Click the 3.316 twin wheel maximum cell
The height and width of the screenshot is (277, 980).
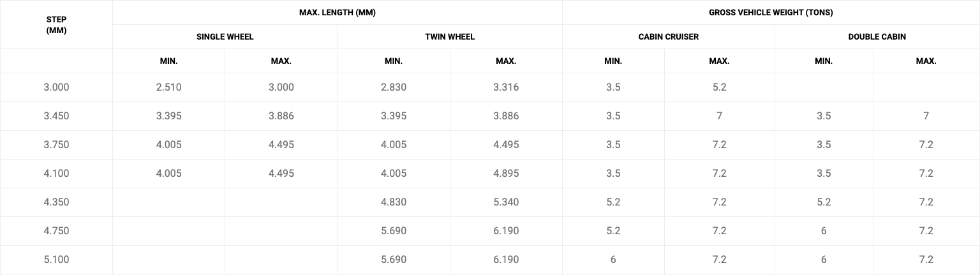506,87
